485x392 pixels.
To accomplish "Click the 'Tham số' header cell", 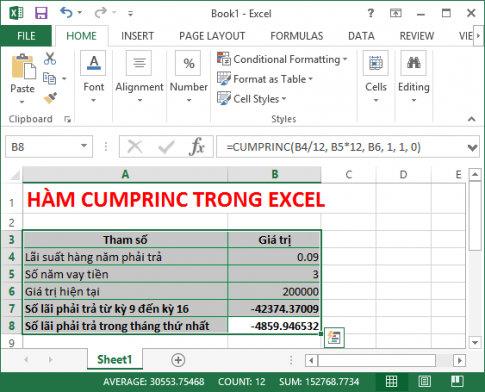I will [125, 239].
